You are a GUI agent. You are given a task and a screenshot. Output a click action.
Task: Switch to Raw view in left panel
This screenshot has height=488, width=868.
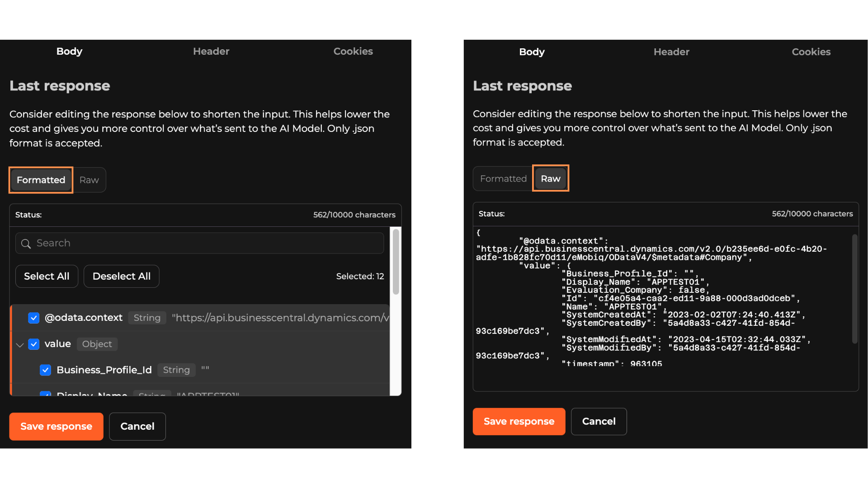tap(89, 180)
